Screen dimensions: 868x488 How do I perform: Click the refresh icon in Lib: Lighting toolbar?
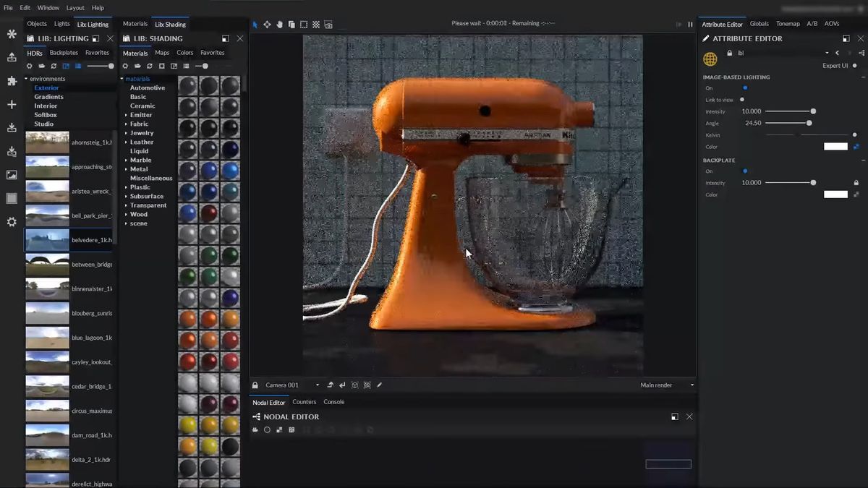click(54, 66)
